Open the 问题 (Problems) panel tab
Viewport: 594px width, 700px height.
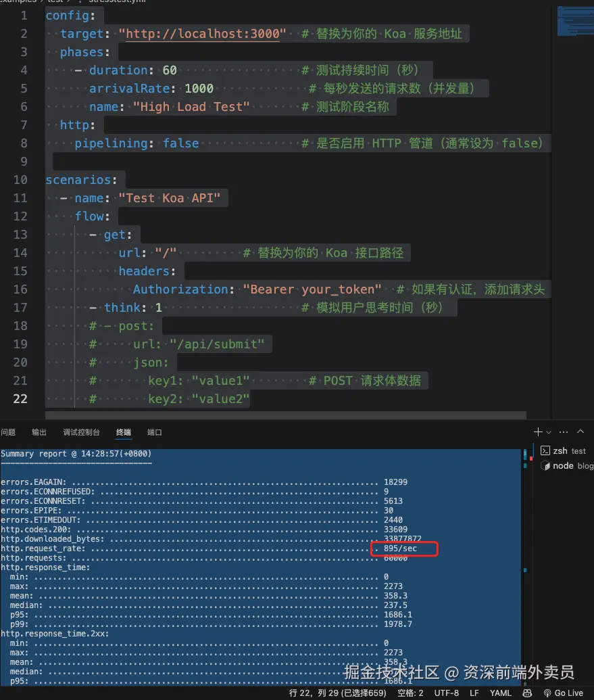8,432
